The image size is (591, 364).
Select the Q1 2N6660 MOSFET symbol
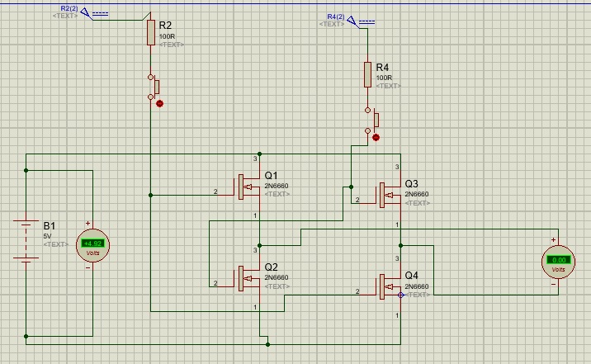(248, 187)
